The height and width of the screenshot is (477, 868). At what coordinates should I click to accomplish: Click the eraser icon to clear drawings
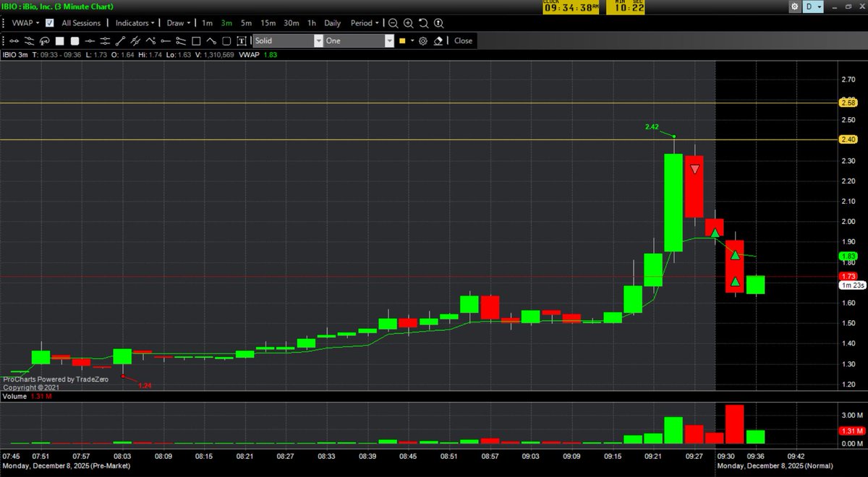click(438, 41)
